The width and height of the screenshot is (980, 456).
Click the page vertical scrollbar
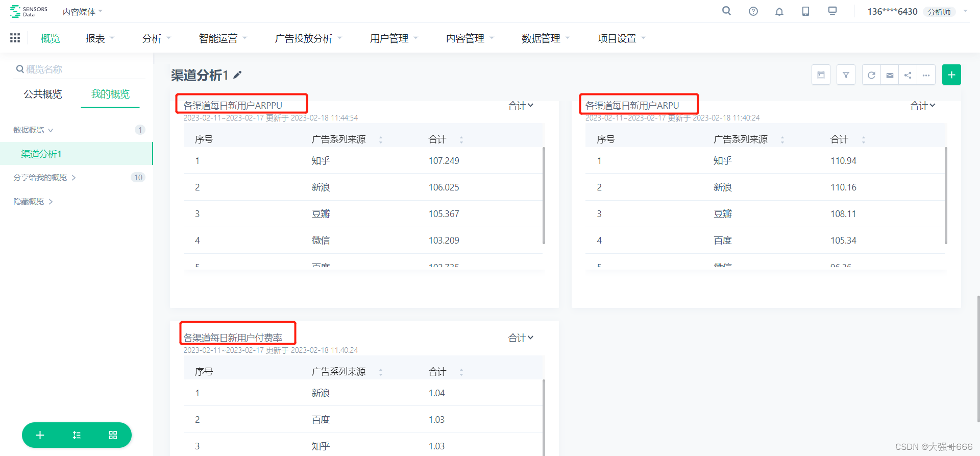tap(978, 358)
